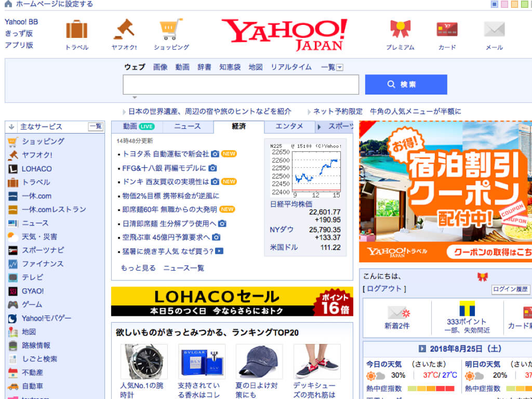Expand the 一覧 search category dropdown
532x399 pixels.
tap(339, 68)
